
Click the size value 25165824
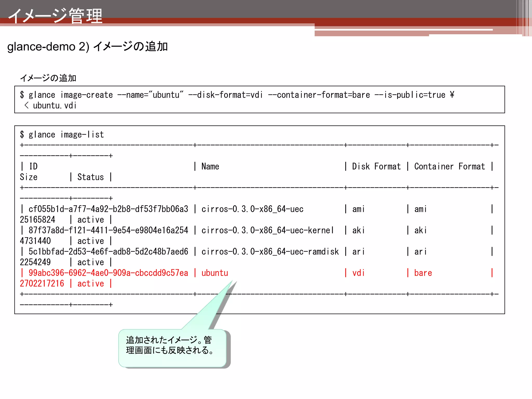[38, 220]
